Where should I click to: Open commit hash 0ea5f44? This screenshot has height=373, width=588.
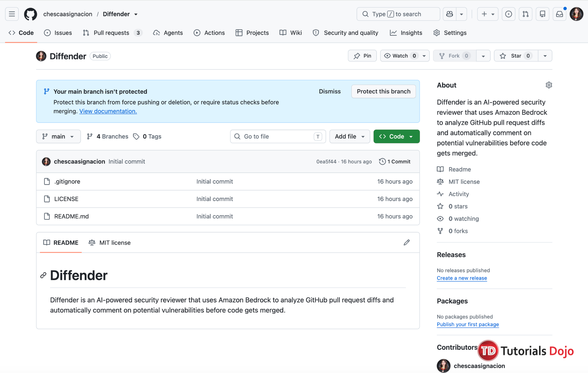click(x=326, y=161)
